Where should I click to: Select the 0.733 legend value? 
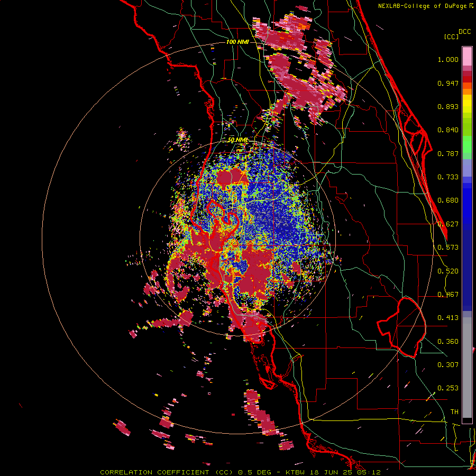tap(448, 177)
